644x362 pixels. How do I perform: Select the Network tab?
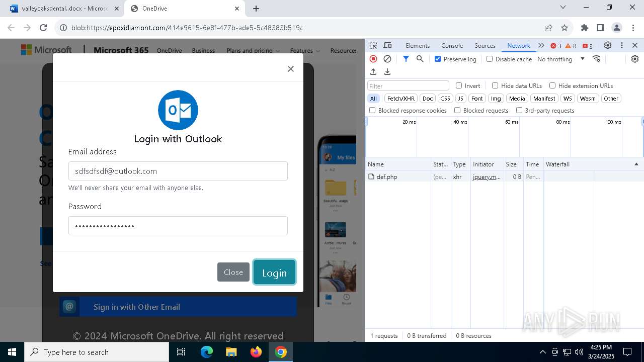[519, 45]
